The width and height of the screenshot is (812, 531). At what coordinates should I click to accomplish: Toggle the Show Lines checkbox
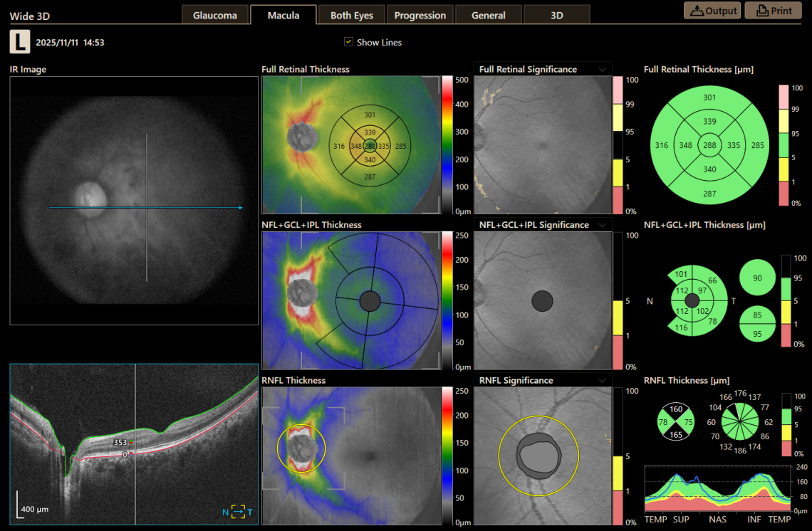tap(348, 42)
